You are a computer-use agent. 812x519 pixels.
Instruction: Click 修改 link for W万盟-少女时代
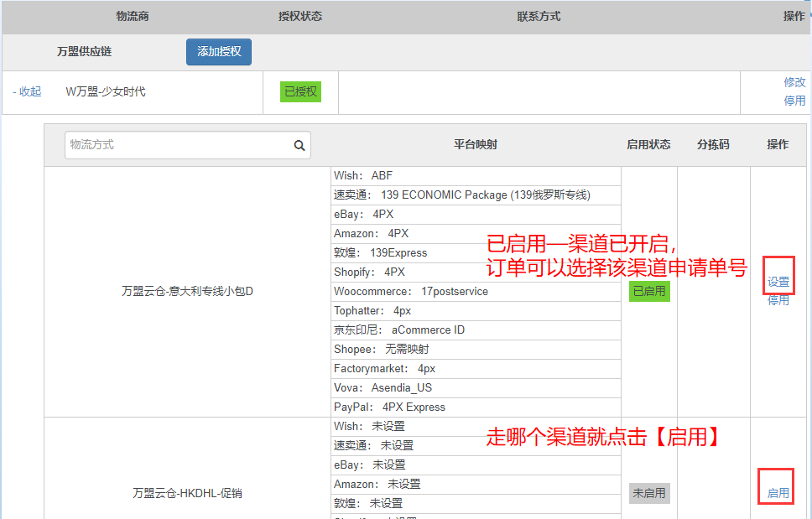pos(794,82)
